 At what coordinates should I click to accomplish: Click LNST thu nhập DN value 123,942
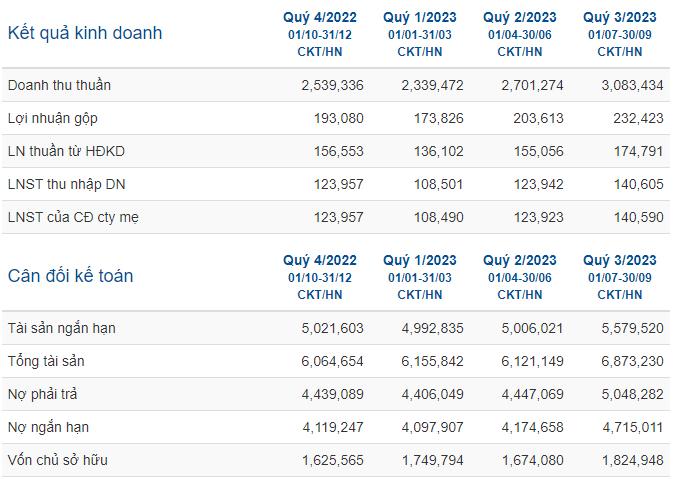coord(539,185)
